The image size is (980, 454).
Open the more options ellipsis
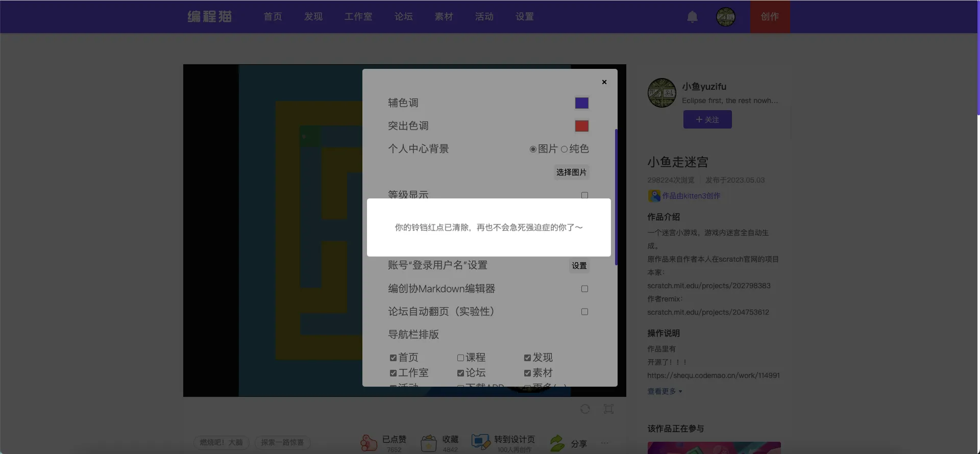point(605,443)
